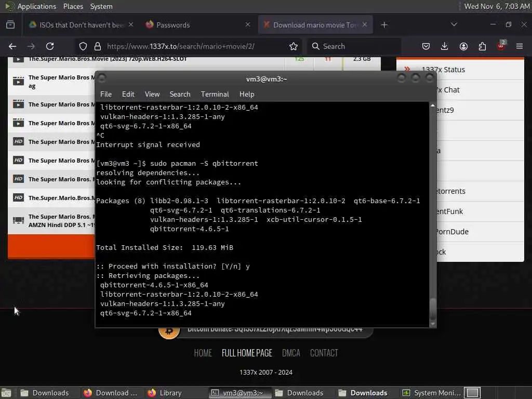Click the terminal scrollbar up arrow
The width and height of the screenshot is (532, 399).
433,105
